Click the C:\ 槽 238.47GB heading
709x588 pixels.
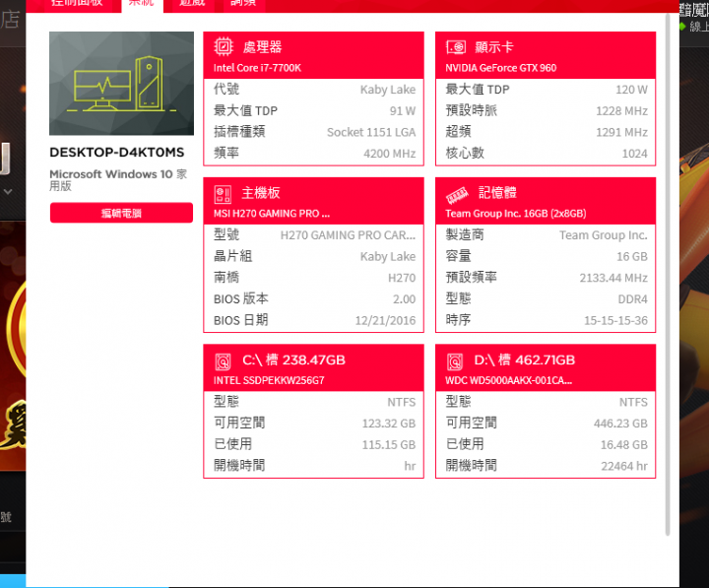click(x=293, y=360)
